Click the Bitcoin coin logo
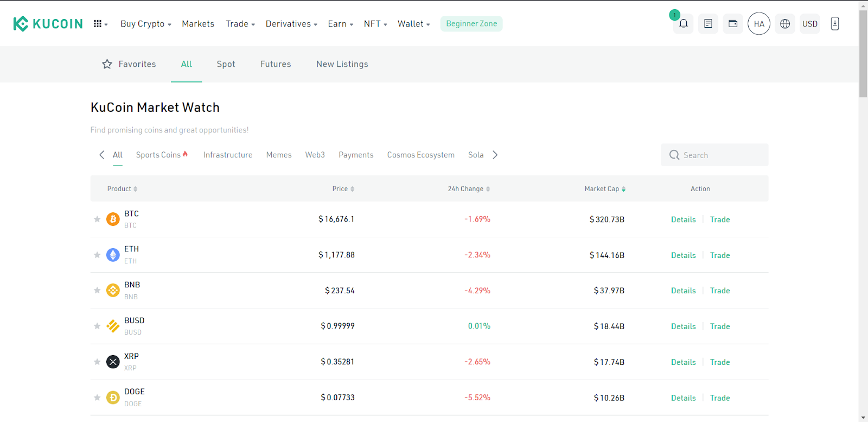868x422 pixels. pos(113,219)
